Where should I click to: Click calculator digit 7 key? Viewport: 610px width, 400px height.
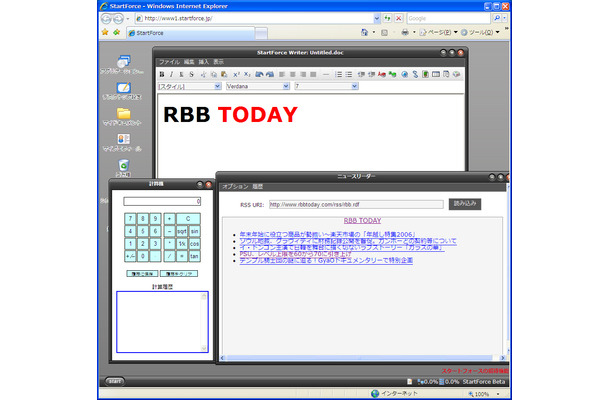[x=130, y=219]
